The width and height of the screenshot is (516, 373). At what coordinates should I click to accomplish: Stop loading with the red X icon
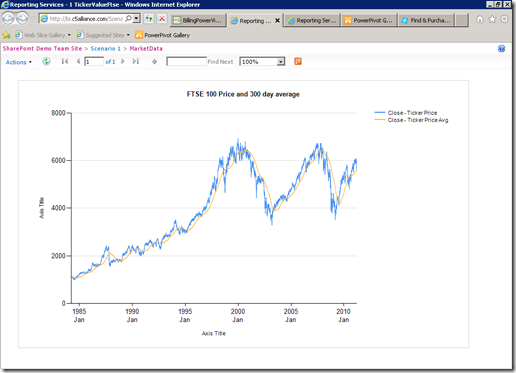pyautogui.click(x=162, y=19)
